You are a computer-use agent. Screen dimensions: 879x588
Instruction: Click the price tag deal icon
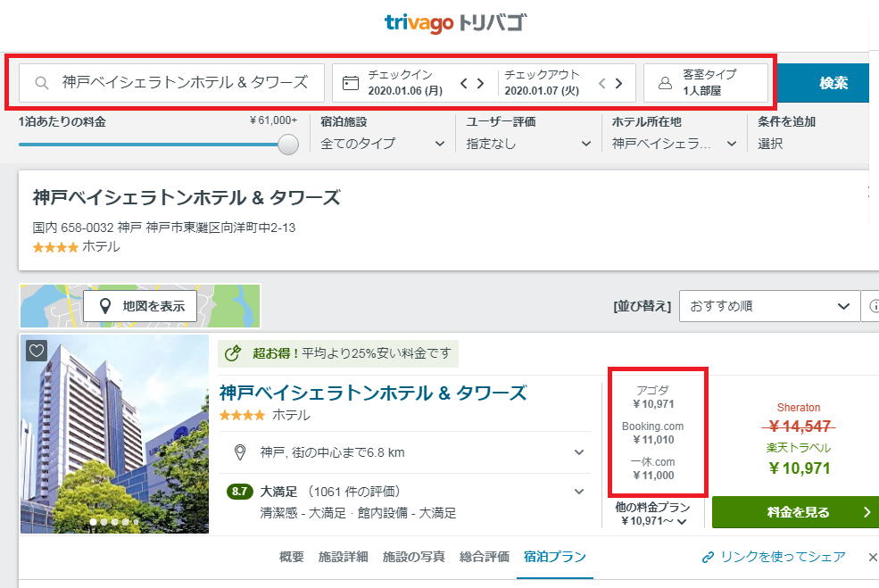[x=233, y=353]
